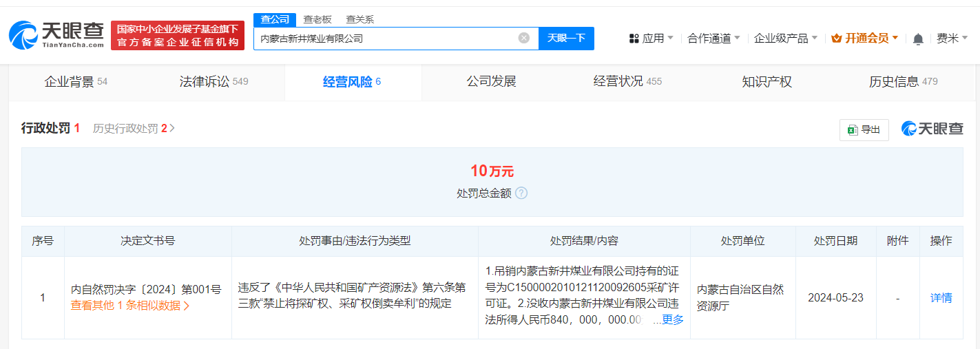Open the 费米 user menu
Image resolution: width=980 pixels, height=349 pixels.
(952, 39)
